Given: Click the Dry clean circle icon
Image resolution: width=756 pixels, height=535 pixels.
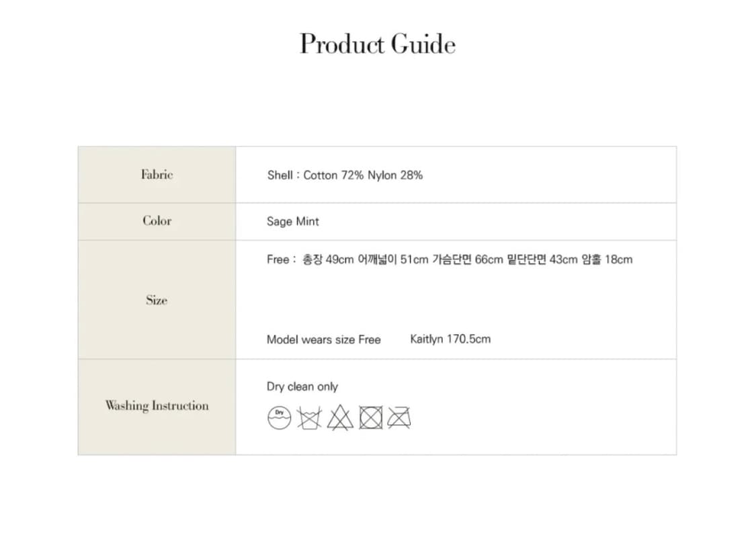Looking at the screenshot, I should click(279, 418).
